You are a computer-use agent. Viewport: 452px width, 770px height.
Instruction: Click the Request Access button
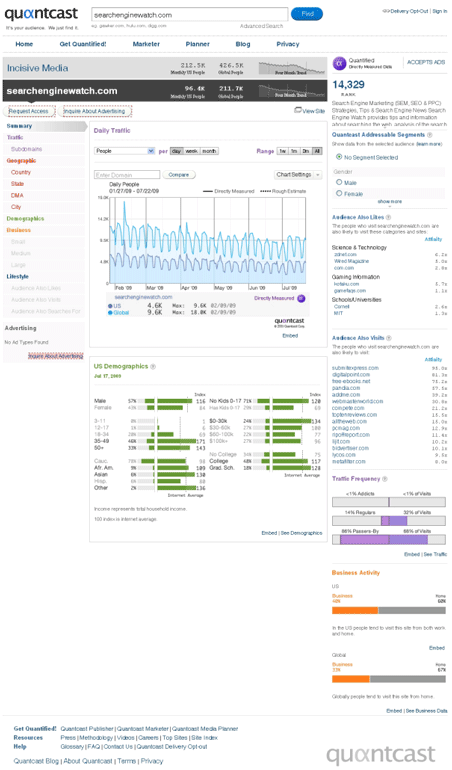(x=29, y=111)
